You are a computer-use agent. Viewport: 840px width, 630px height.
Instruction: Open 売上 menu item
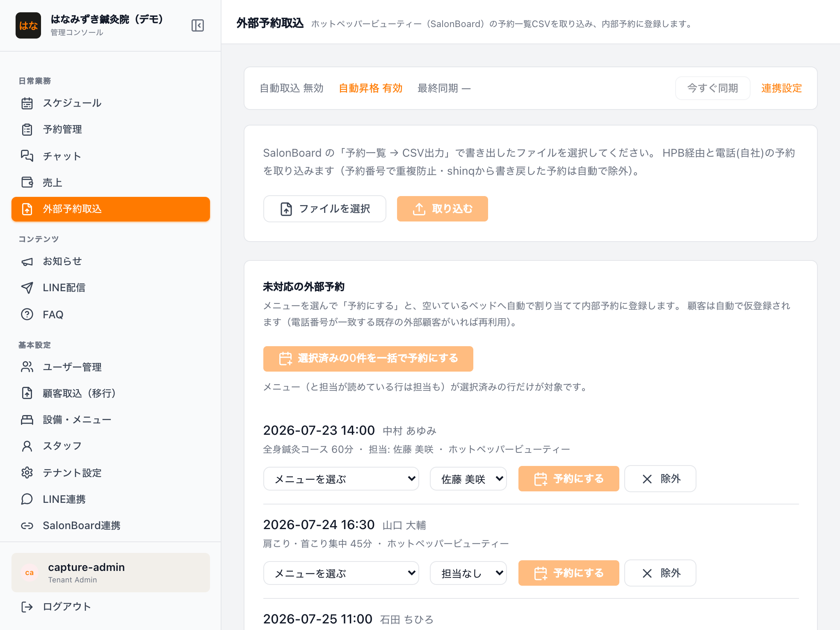pyautogui.click(x=111, y=182)
